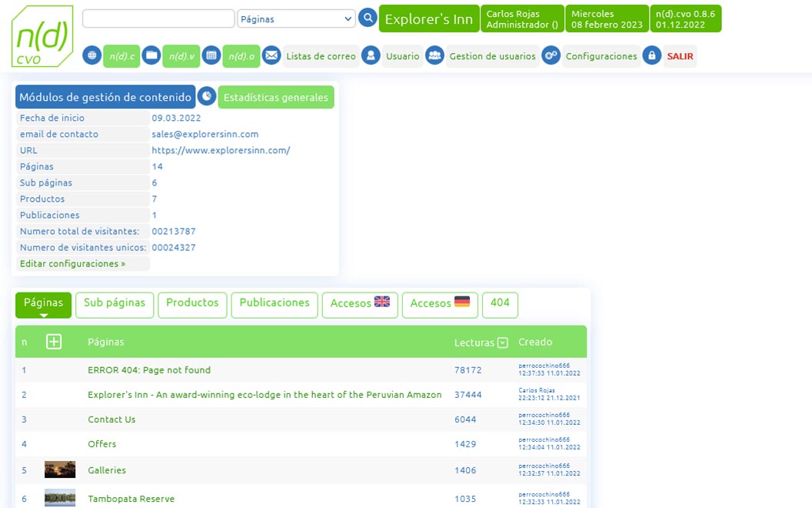Click Carlos Rojas Administrador badge
The image size is (812, 508).
tap(523, 18)
